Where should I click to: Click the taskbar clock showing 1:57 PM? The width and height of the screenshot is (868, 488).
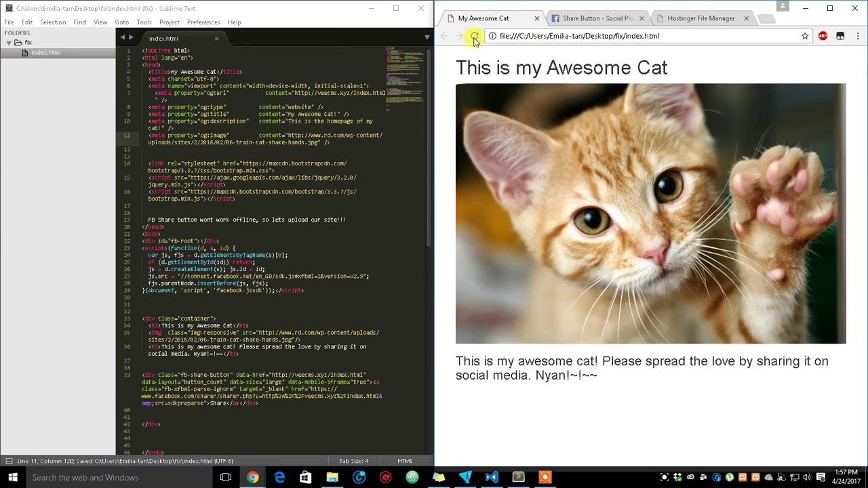pos(846,477)
